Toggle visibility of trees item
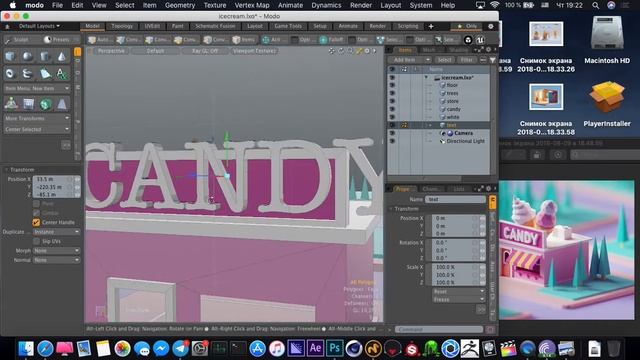The image size is (640, 360). [392, 93]
